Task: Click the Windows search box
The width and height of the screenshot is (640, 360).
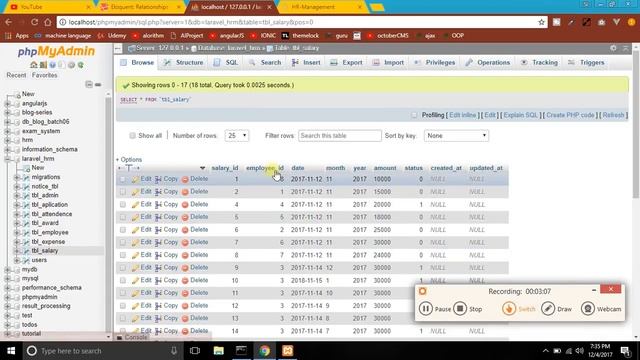Action: click(102, 351)
